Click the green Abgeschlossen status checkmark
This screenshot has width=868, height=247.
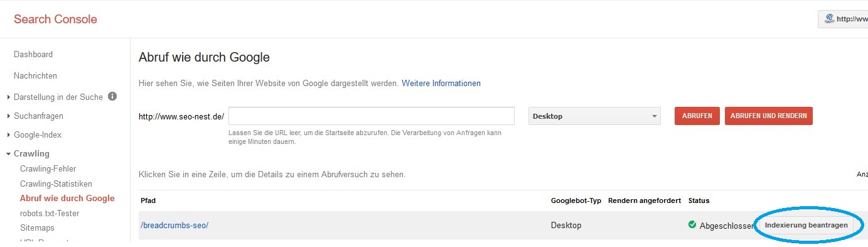(x=692, y=224)
